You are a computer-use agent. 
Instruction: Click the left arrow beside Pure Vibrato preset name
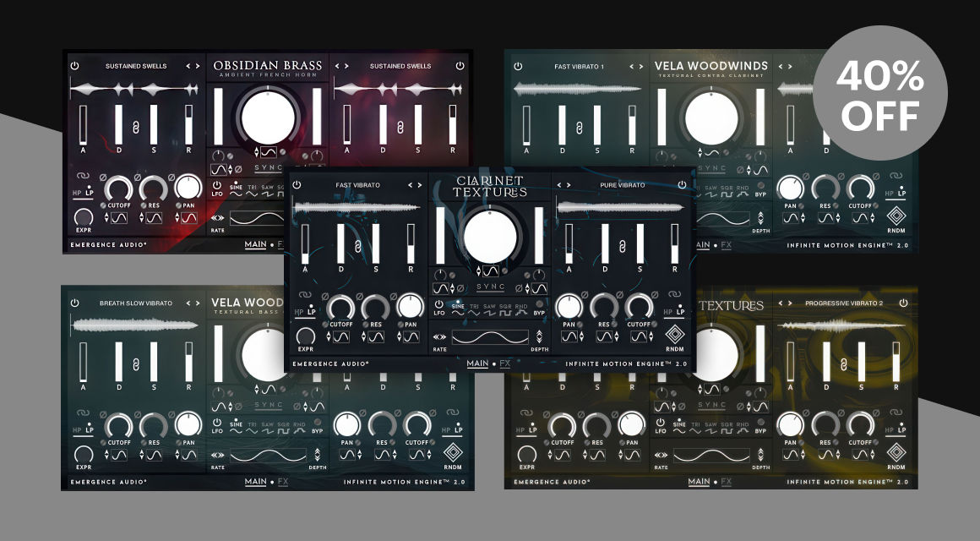[x=560, y=185]
